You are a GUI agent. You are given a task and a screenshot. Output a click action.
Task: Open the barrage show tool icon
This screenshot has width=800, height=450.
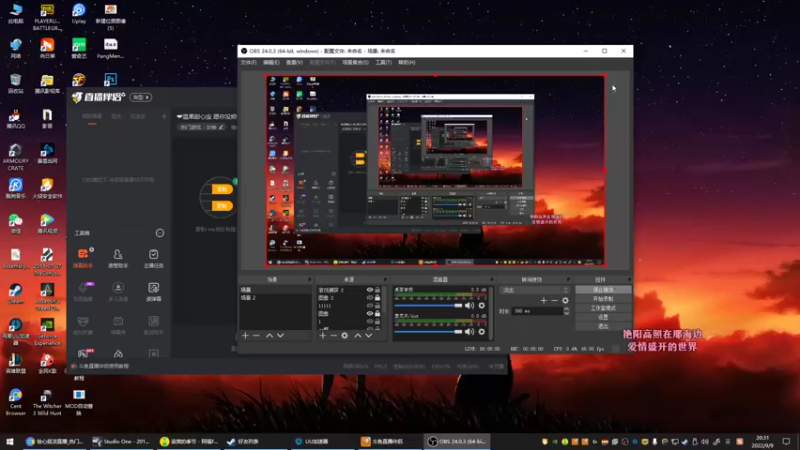(118, 324)
